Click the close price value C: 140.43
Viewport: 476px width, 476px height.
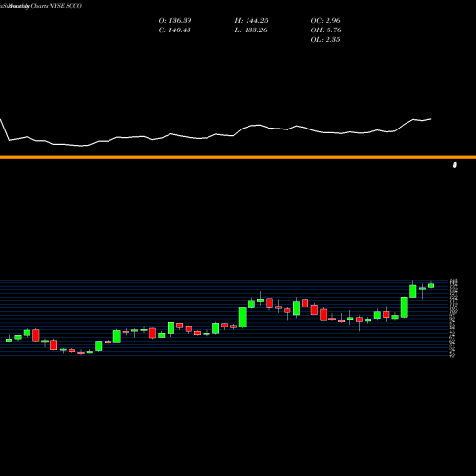point(174,30)
